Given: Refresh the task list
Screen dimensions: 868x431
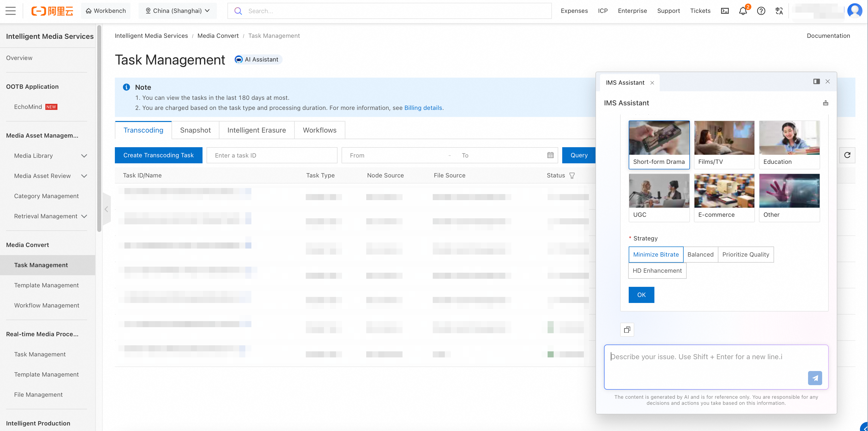Looking at the screenshot, I should click(x=847, y=155).
